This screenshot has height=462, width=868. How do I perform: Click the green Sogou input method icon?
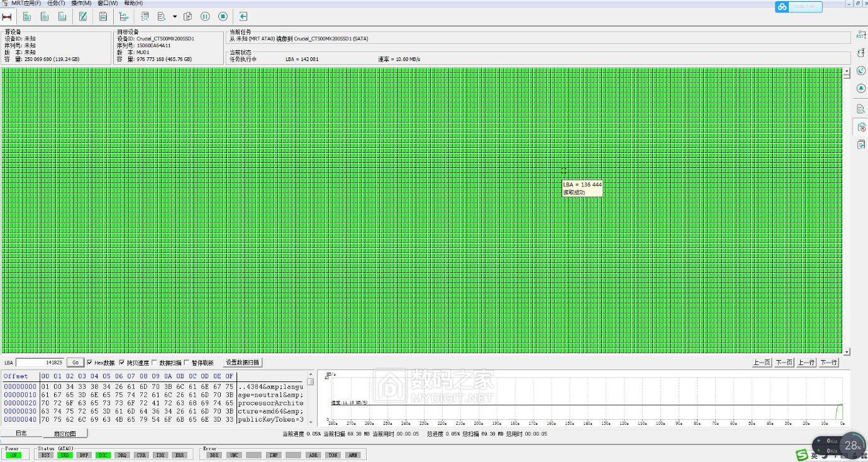pyautogui.click(x=801, y=454)
